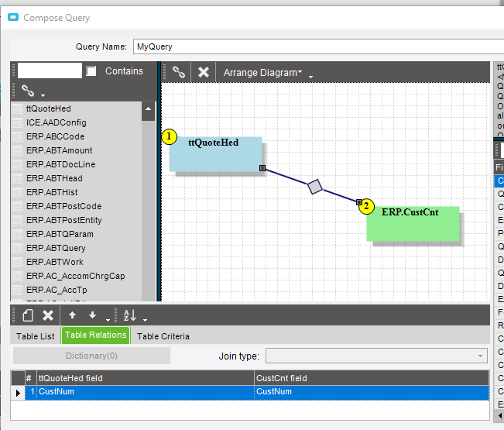The height and width of the screenshot is (430, 504).
Task: Click CustNum cell under ttQuoteHed field
Action: [146, 392]
